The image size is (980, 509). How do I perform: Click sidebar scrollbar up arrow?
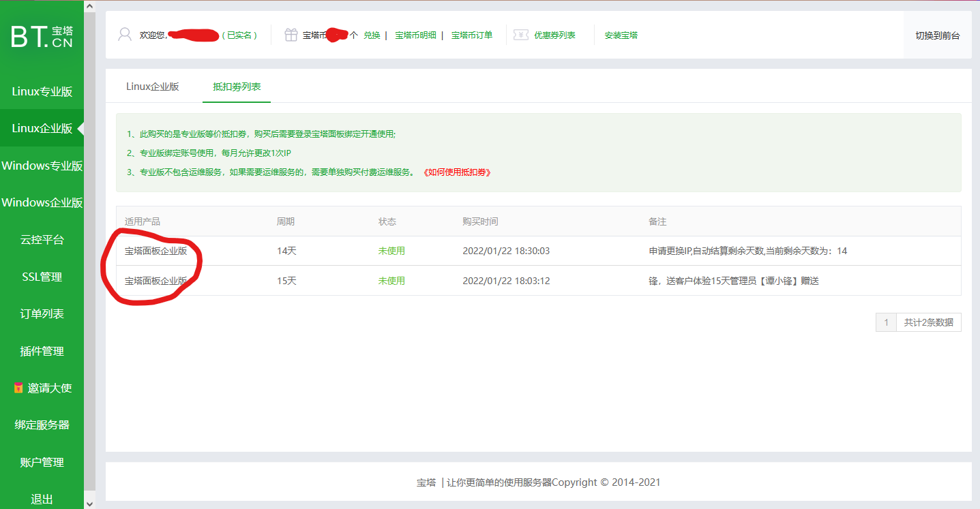[89, 6]
